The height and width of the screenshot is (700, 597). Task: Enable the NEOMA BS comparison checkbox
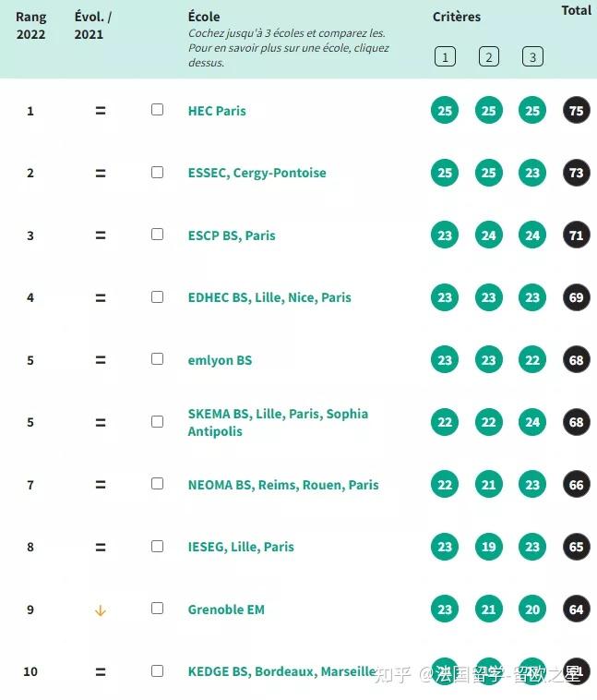point(157,484)
